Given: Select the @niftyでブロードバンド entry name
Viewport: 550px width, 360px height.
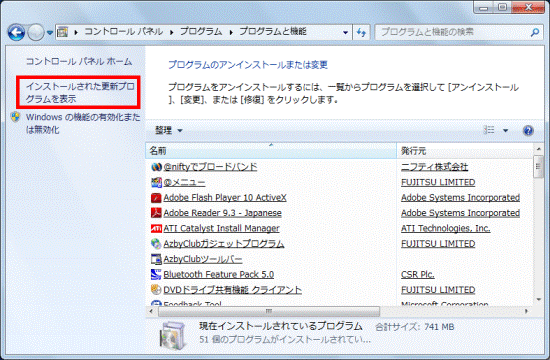Looking at the screenshot, I should 210,167.
